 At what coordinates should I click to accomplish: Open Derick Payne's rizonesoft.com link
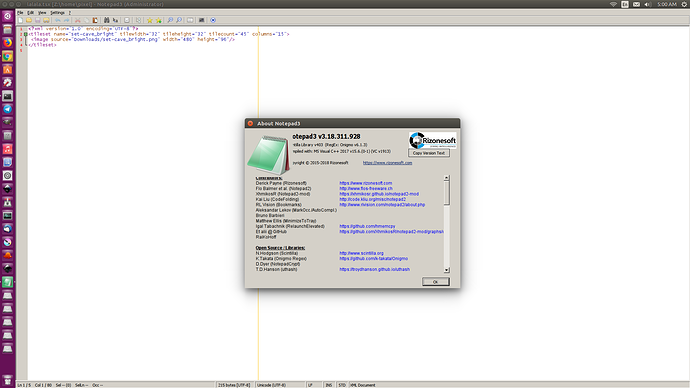point(366,183)
